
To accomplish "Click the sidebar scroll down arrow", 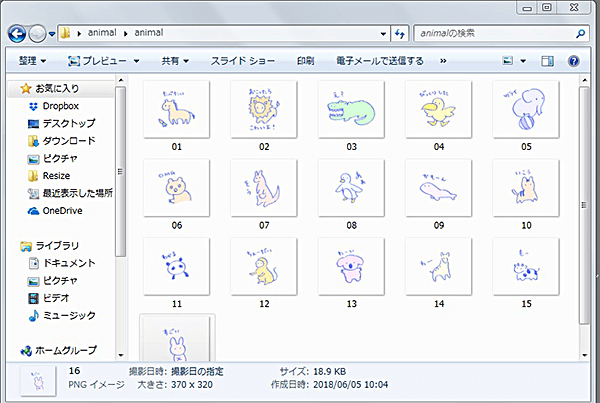I will pos(121,355).
